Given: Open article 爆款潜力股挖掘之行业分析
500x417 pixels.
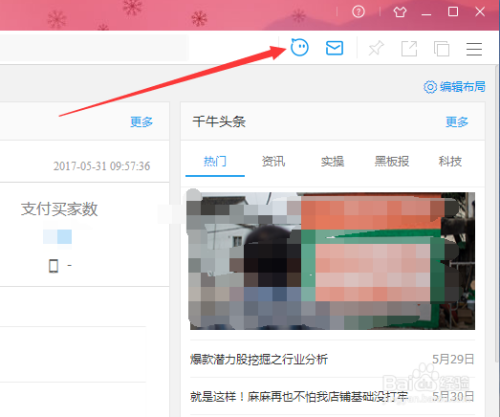Looking at the screenshot, I should pos(259,359).
